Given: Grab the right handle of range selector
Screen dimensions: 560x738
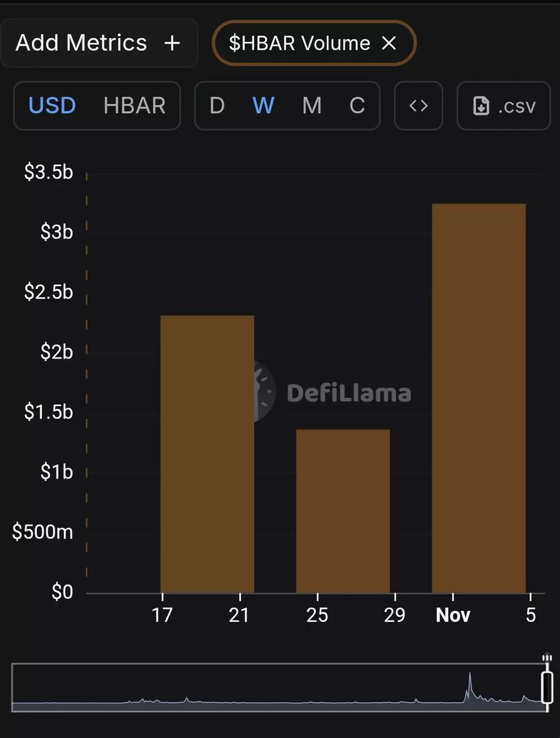Looking at the screenshot, I should coord(546,686).
